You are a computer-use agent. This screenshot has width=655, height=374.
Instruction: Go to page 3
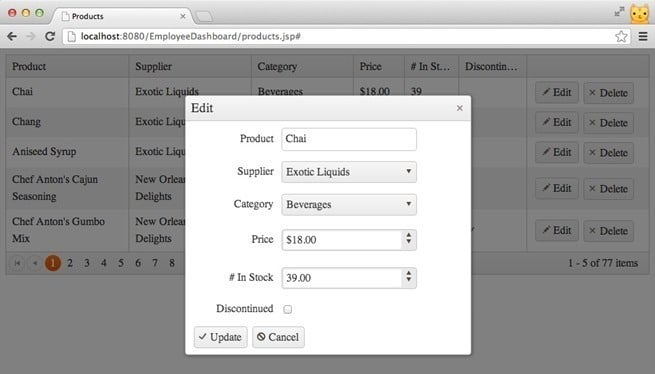(x=87, y=263)
